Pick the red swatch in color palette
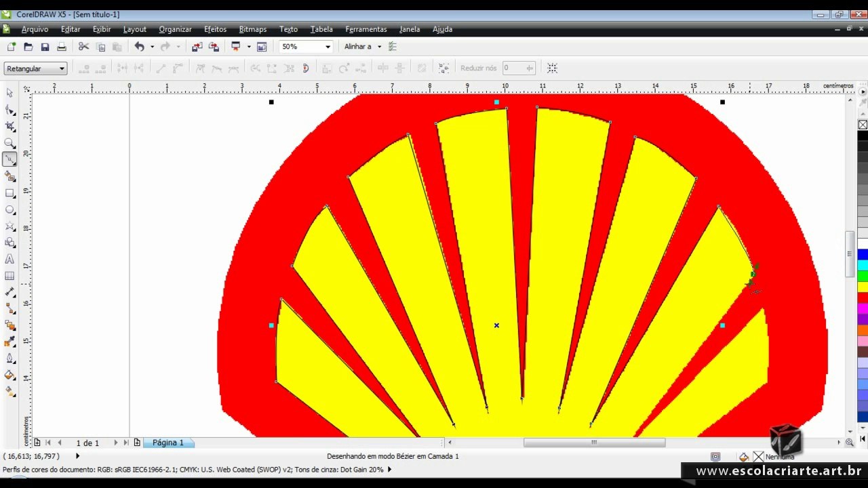The image size is (868, 488). [x=863, y=298]
